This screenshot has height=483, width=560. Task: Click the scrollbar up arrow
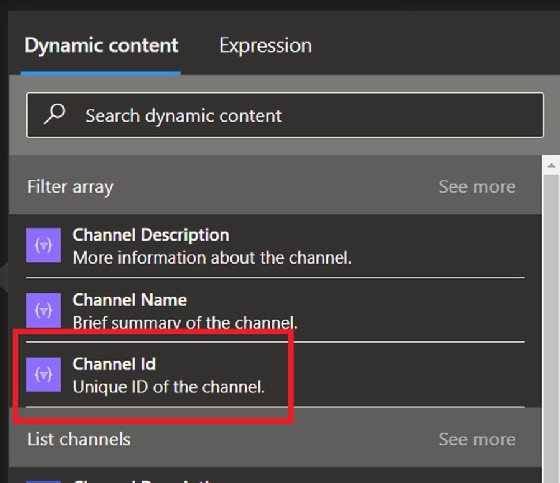tap(551, 165)
